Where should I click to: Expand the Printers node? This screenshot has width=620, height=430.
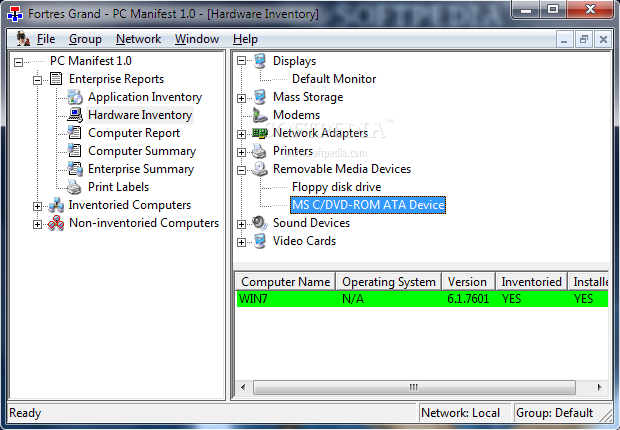pos(241,152)
